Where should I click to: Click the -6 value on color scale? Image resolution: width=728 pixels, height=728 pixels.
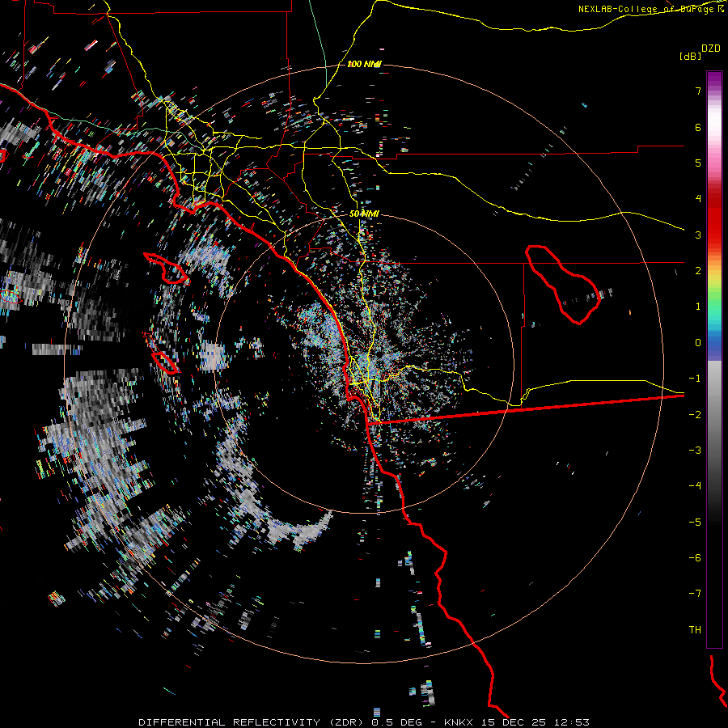pos(695,557)
